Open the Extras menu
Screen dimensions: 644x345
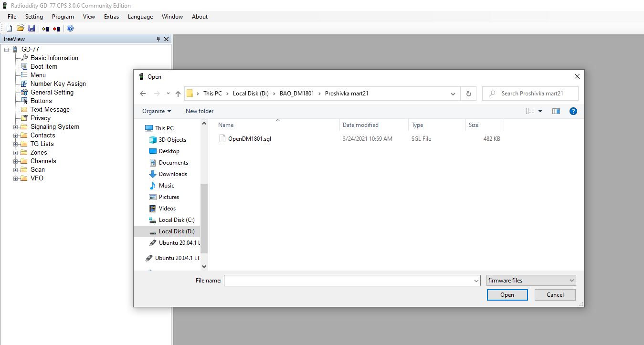[111, 17]
